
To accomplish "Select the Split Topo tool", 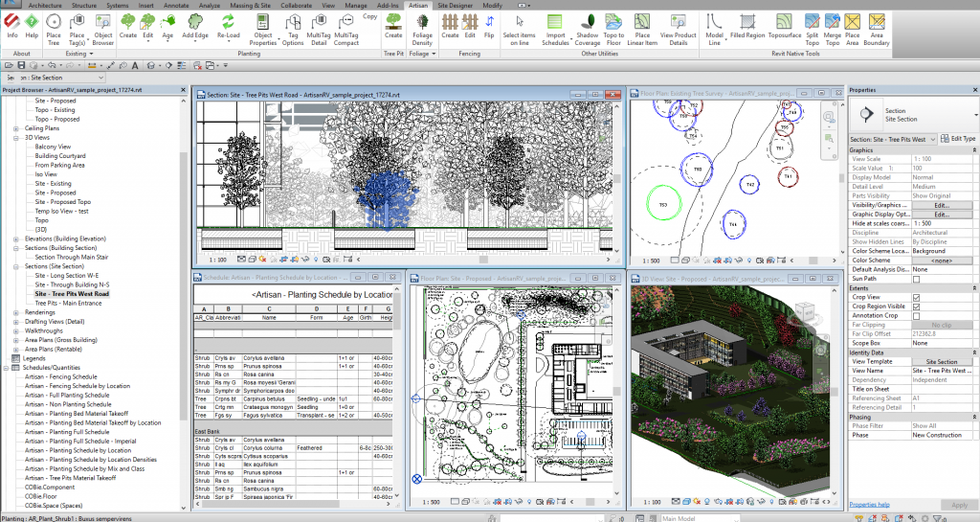I will coord(812,26).
